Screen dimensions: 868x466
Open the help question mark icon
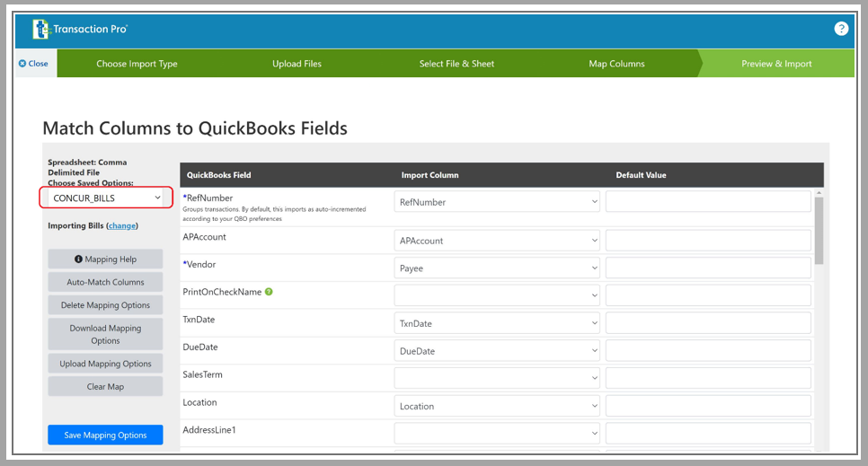pyautogui.click(x=841, y=29)
